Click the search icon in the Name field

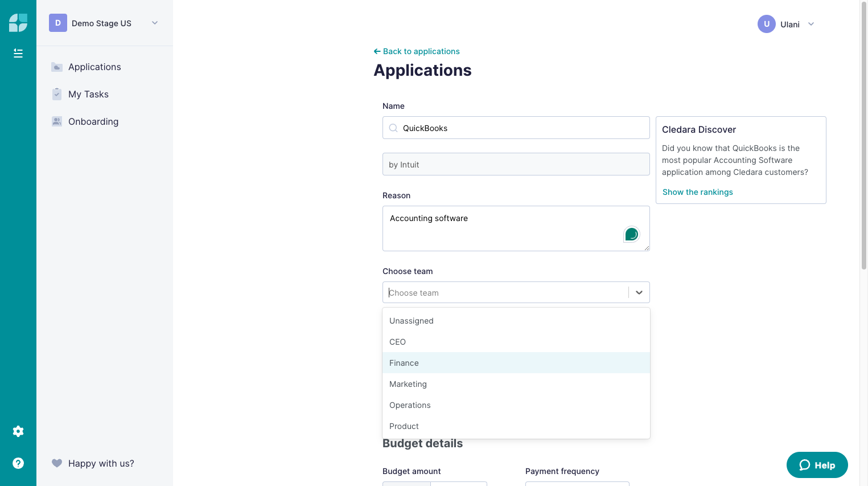coord(393,128)
